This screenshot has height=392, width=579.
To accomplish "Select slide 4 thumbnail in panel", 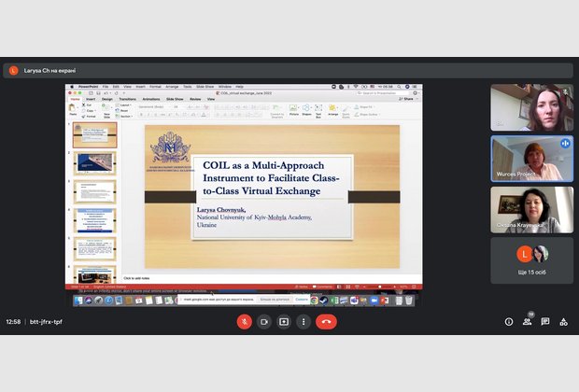I will tap(95, 220).
